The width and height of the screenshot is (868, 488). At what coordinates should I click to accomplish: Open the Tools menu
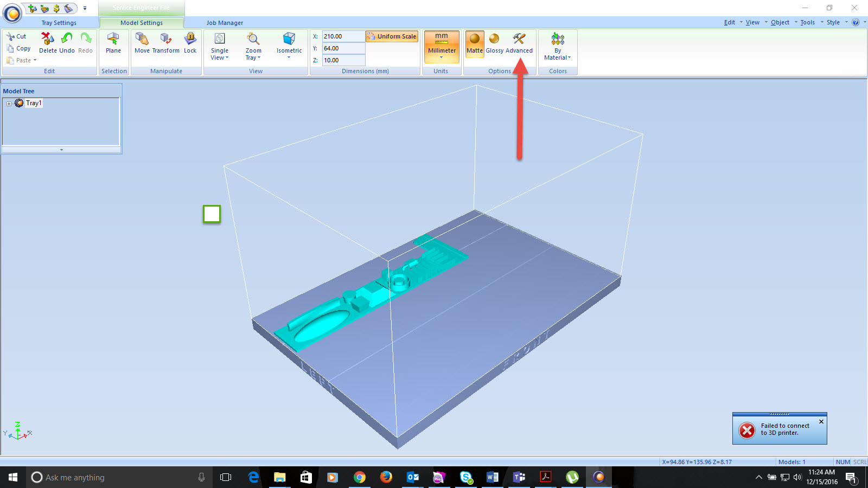pyautogui.click(x=807, y=22)
